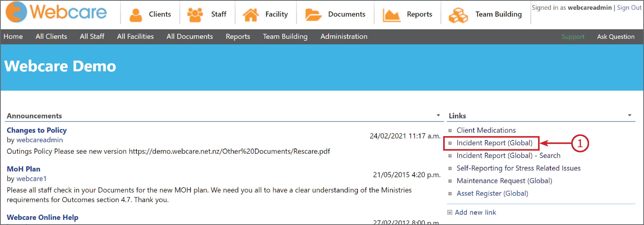Collapse the Announcements section

(438, 115)
